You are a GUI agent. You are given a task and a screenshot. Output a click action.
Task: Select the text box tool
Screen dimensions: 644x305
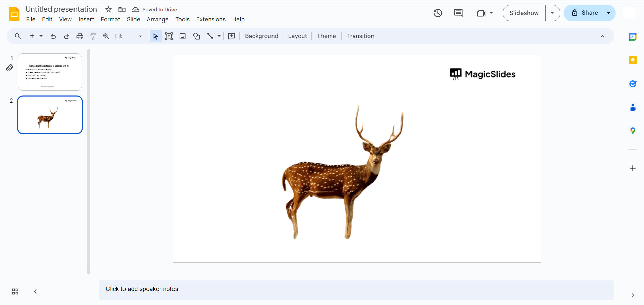(x=169, y=36)
